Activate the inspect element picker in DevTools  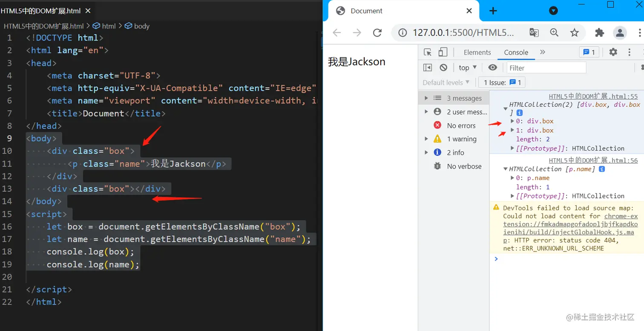tap(428, 52)
